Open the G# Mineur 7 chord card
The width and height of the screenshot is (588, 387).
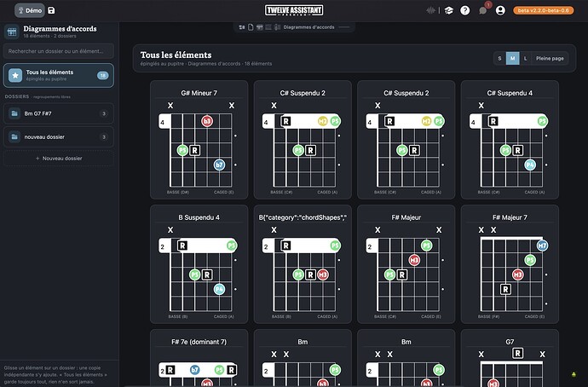tap(199, 140)
